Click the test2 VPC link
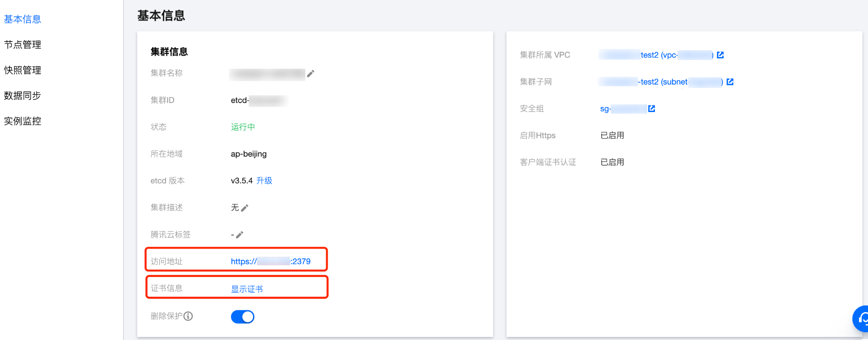 (656, 55)
